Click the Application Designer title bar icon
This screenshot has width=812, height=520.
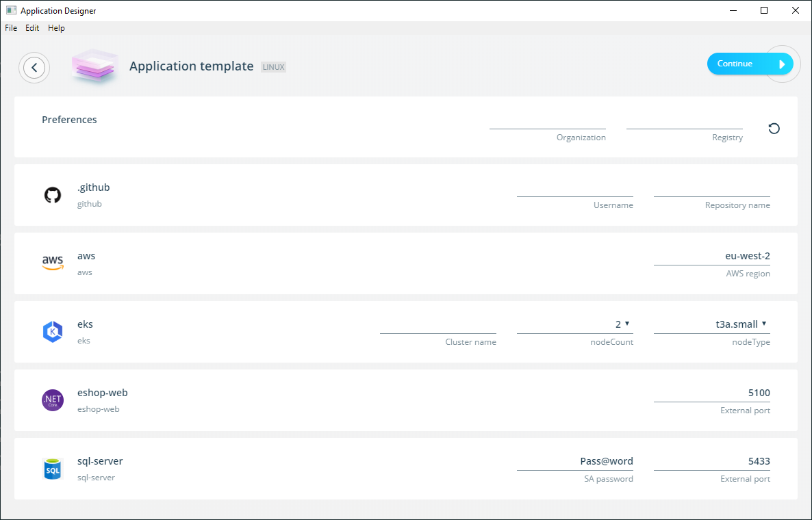tap(11, 10)
